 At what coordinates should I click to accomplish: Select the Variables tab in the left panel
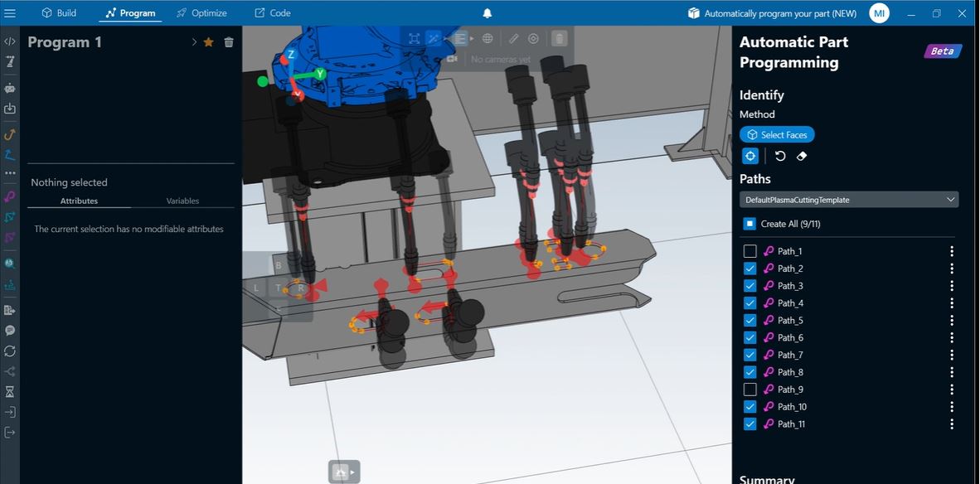(x=182, y=201)
